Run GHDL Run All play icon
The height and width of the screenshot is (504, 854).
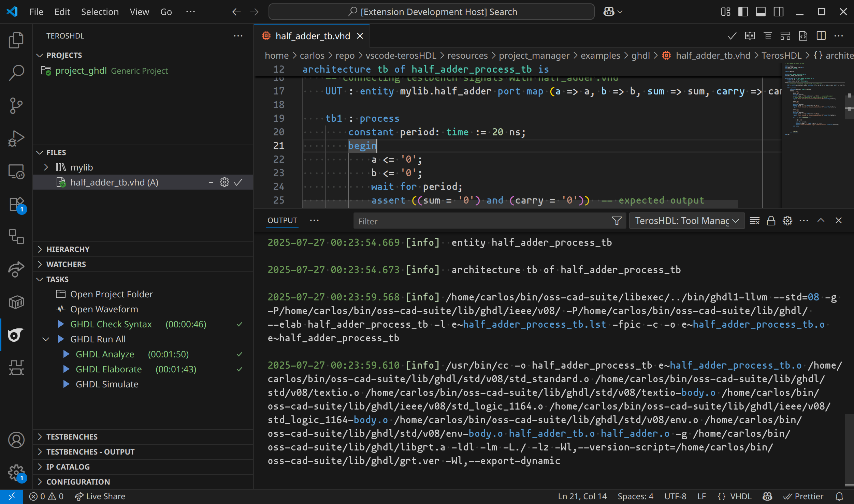pos(61,339)
